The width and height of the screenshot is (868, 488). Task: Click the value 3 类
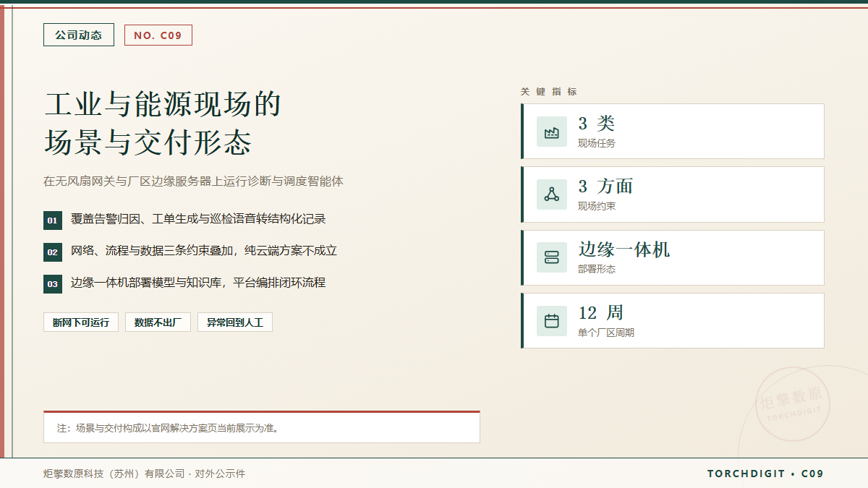(x=597, y=124)
